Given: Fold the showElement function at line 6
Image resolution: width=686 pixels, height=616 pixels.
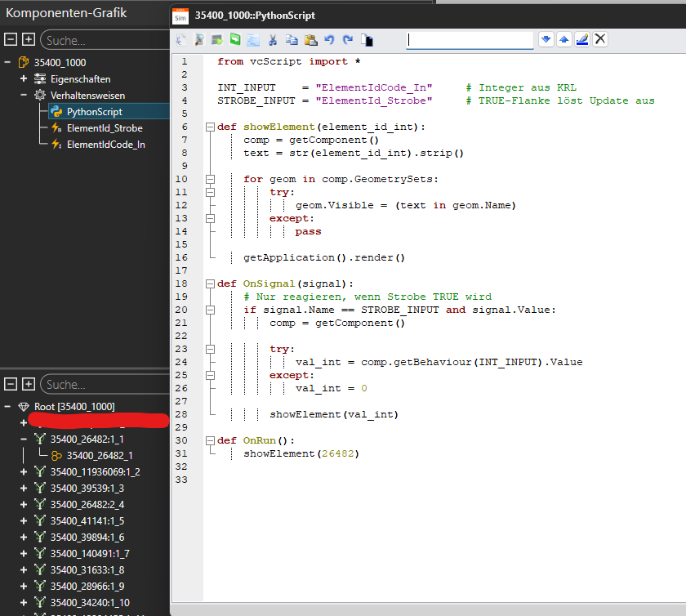Looking at the screenshot, I should point(210,127).
